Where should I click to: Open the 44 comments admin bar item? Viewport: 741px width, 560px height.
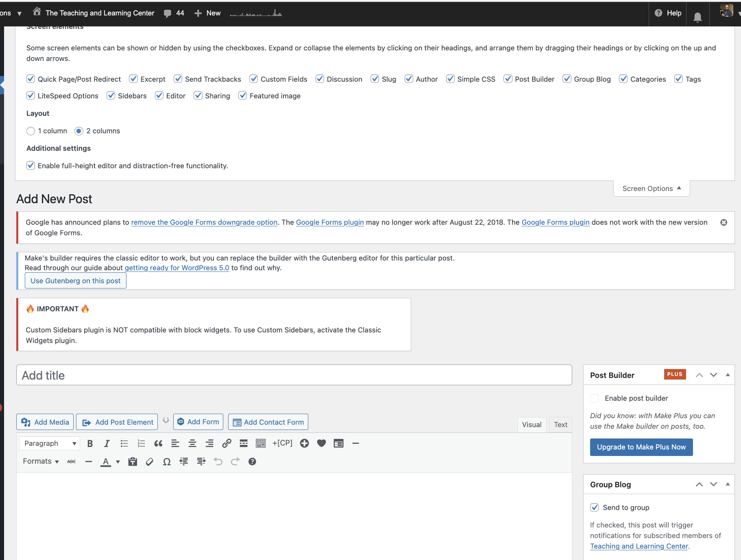click(174, 13)
